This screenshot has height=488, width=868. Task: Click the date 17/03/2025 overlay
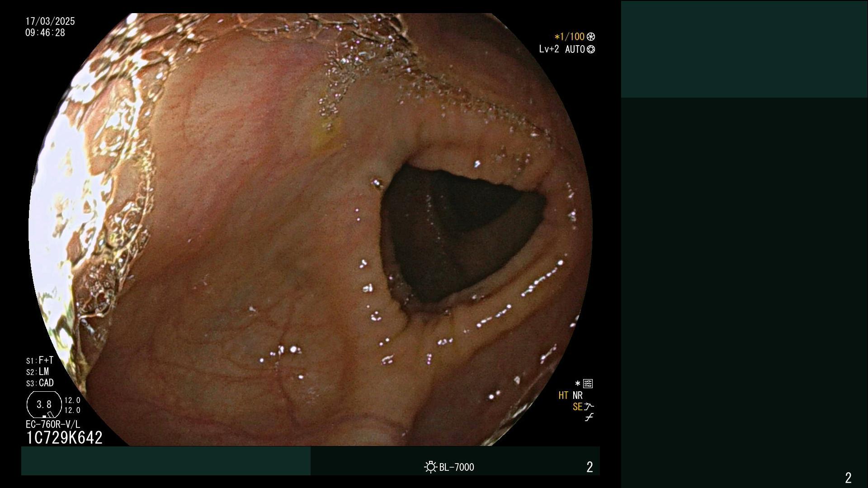click(x=50, y=21)
